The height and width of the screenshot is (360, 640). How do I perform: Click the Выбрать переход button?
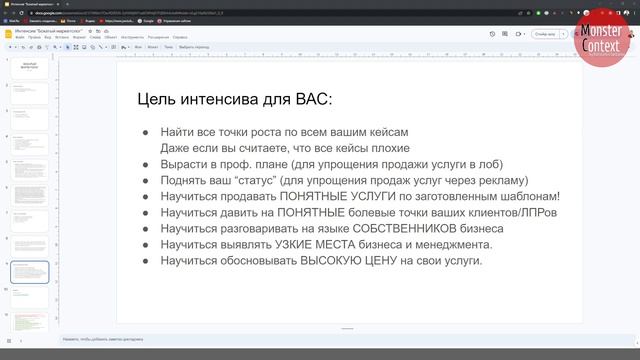point(194,47)
